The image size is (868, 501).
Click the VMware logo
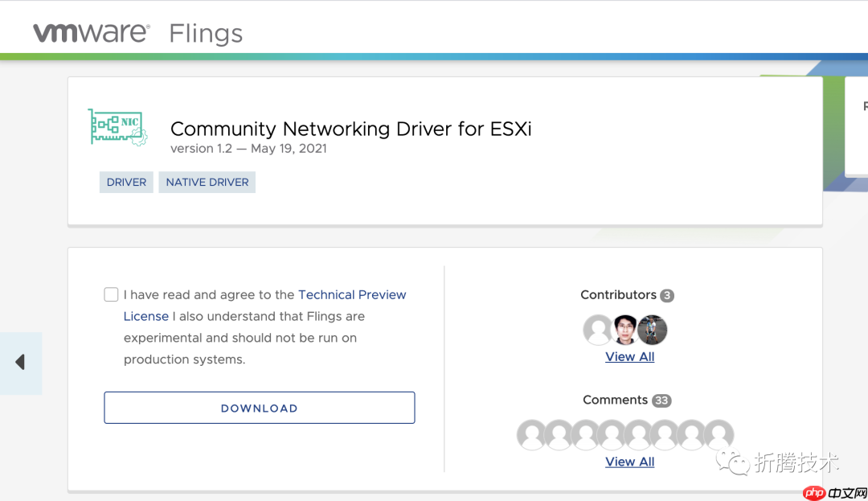(92, 33)
